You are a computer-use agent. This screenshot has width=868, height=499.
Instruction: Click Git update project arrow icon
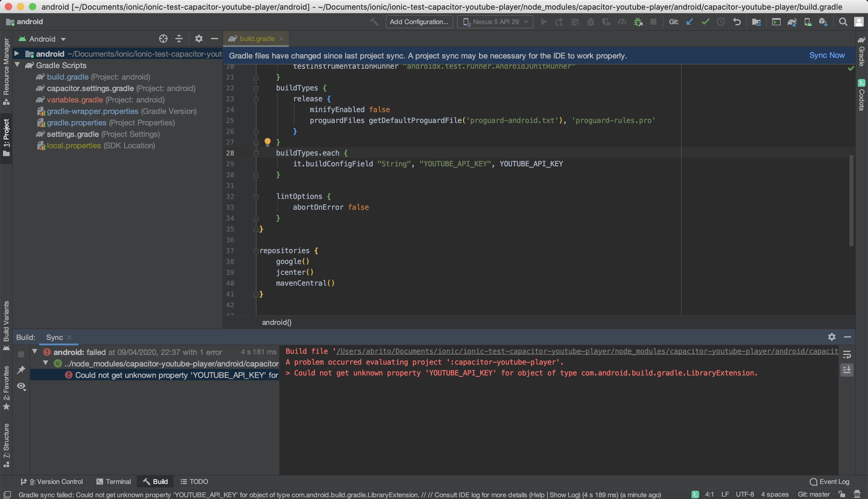pos(690,22)
